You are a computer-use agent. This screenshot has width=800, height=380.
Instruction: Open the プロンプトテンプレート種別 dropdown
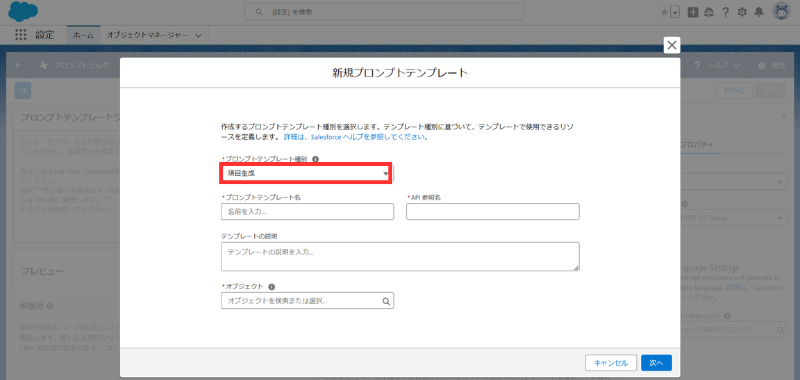[x=307, y=173]
